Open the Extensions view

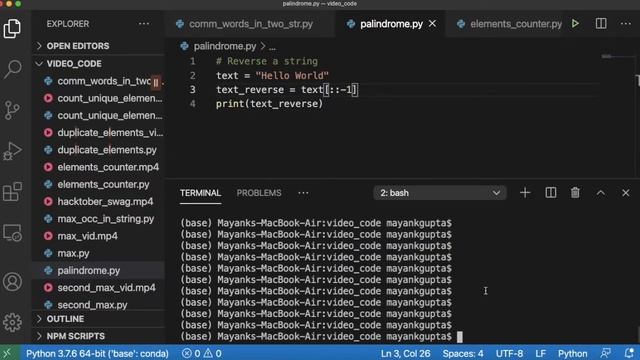[x=12, y=192]
